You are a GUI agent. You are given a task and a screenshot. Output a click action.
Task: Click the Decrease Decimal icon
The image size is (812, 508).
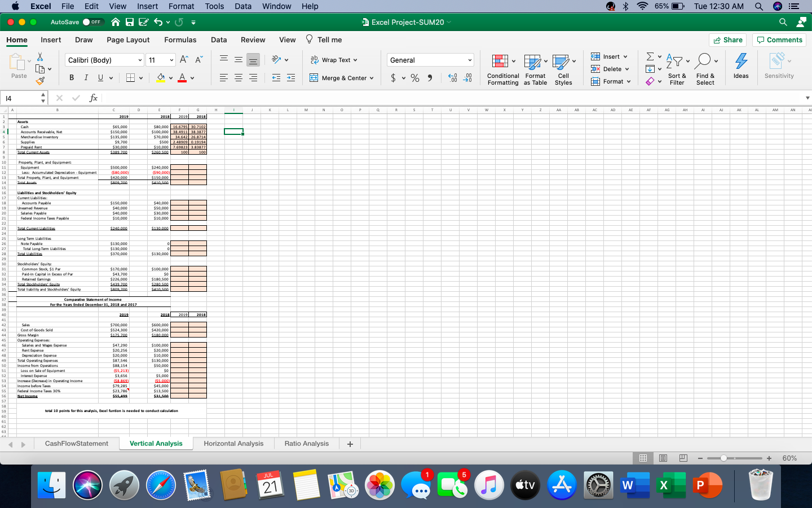pos(467,78)
